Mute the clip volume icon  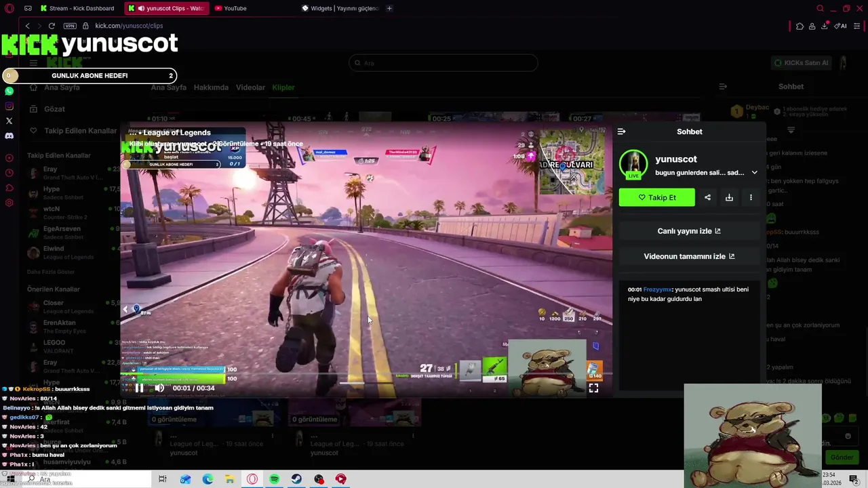click(x=159, y=388)
